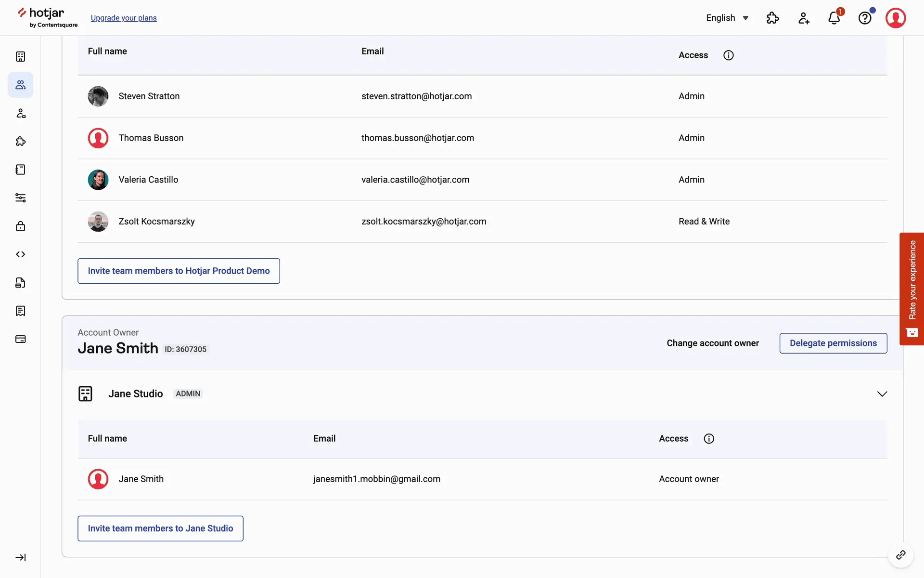
Task: Open the billing card sidebar icon
Action: tap(20, 339)
